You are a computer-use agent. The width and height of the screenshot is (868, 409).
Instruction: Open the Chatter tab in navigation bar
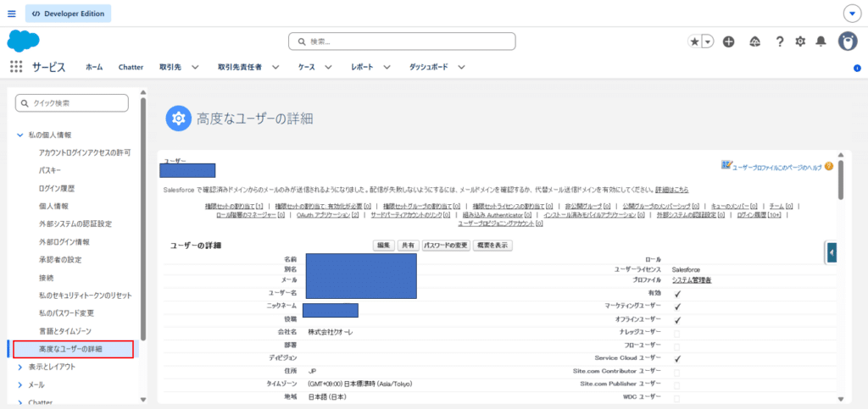point(131,68)
